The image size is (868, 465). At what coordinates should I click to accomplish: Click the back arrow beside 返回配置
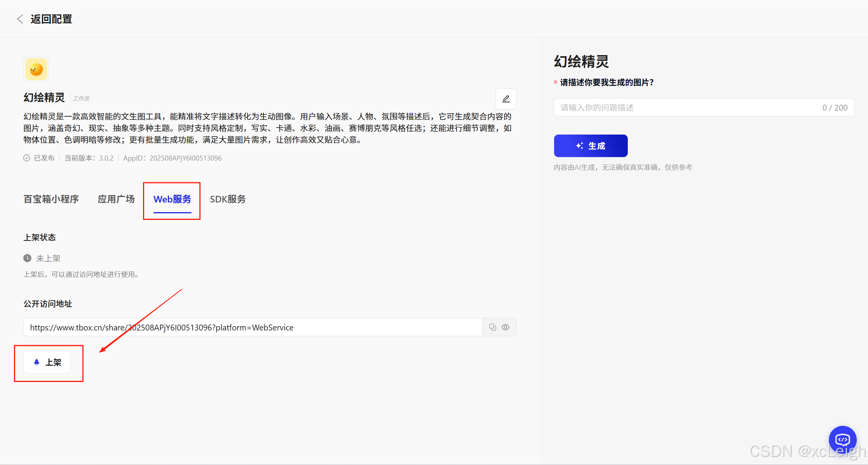click(x=20, y=19)
